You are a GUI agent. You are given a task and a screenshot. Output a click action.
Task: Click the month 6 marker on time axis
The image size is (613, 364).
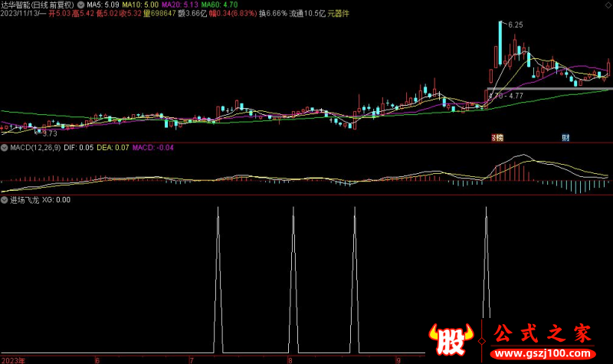coord(97,360)
